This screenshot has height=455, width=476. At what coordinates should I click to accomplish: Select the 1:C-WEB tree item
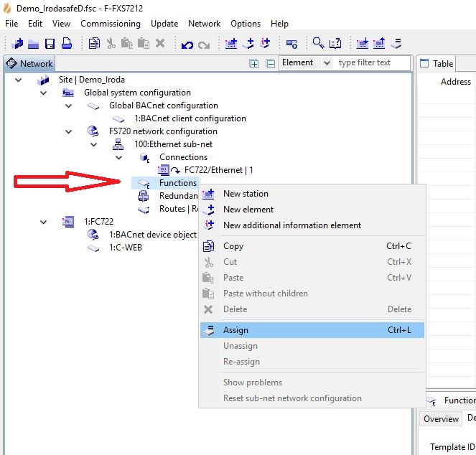click(125, 248)
